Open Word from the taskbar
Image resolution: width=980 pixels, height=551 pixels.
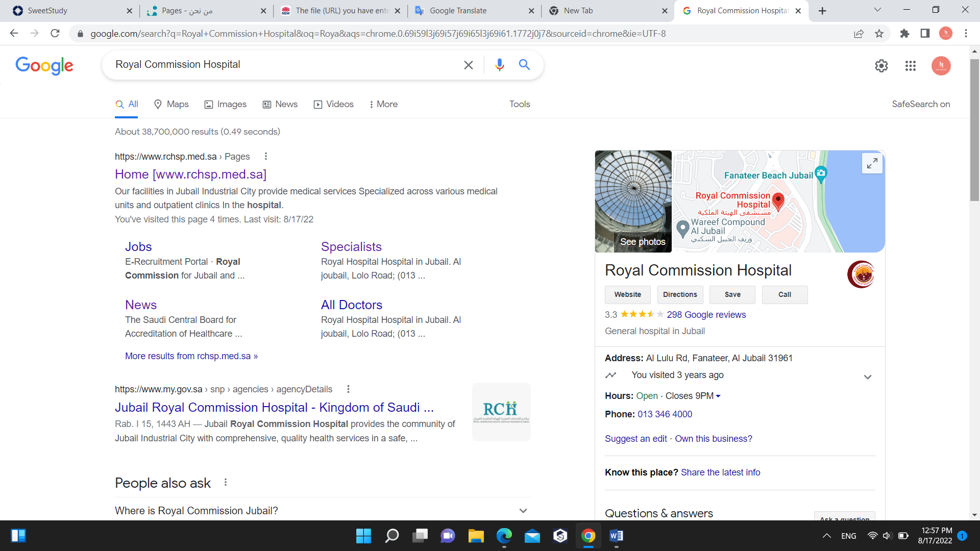[617, 536]
